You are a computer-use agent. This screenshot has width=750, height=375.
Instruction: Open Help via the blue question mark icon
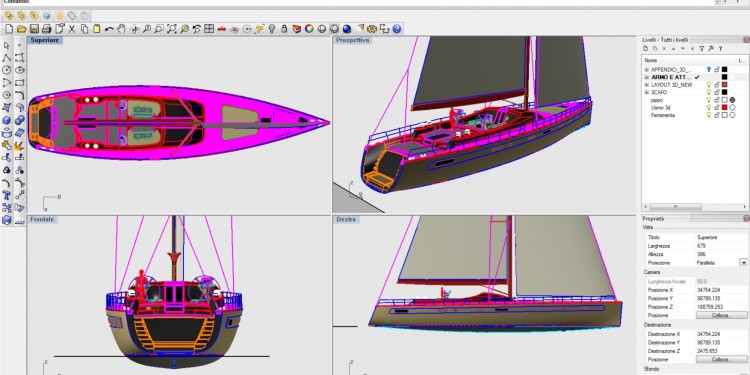397,29
